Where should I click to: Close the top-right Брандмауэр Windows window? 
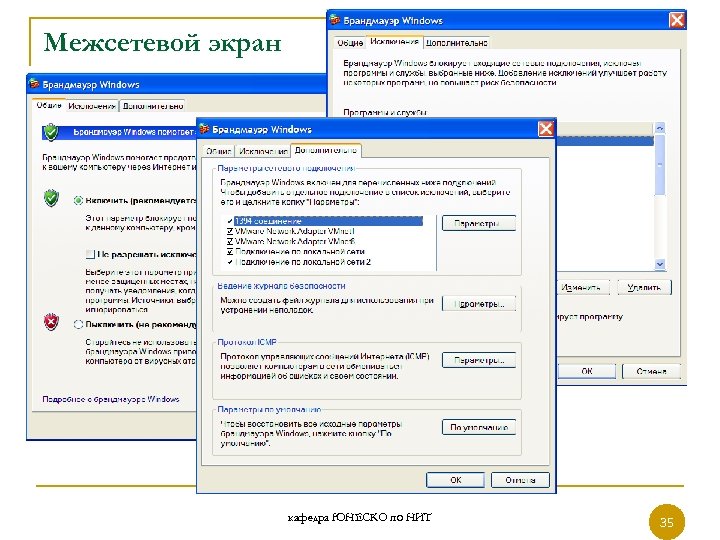[676, 20]
